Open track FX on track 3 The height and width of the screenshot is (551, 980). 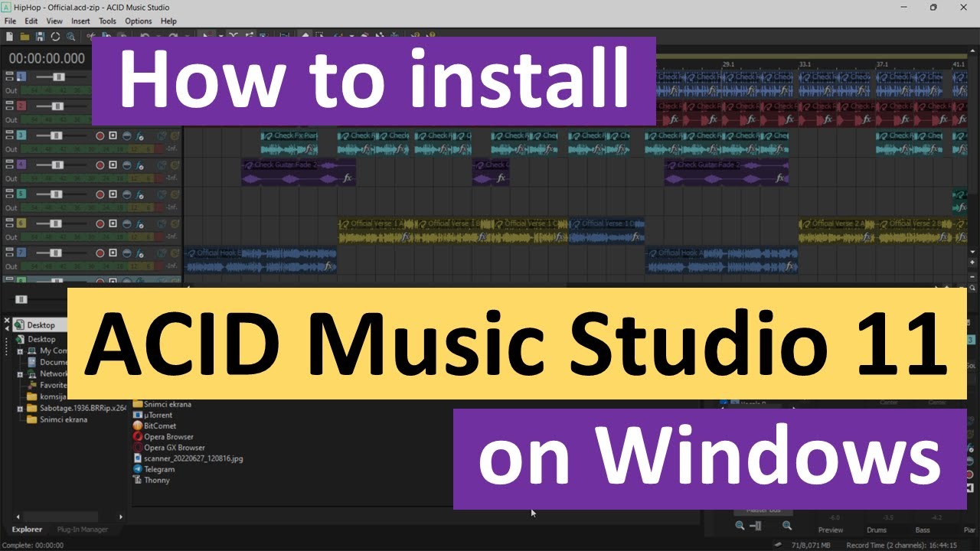click(x=140, y=136)
